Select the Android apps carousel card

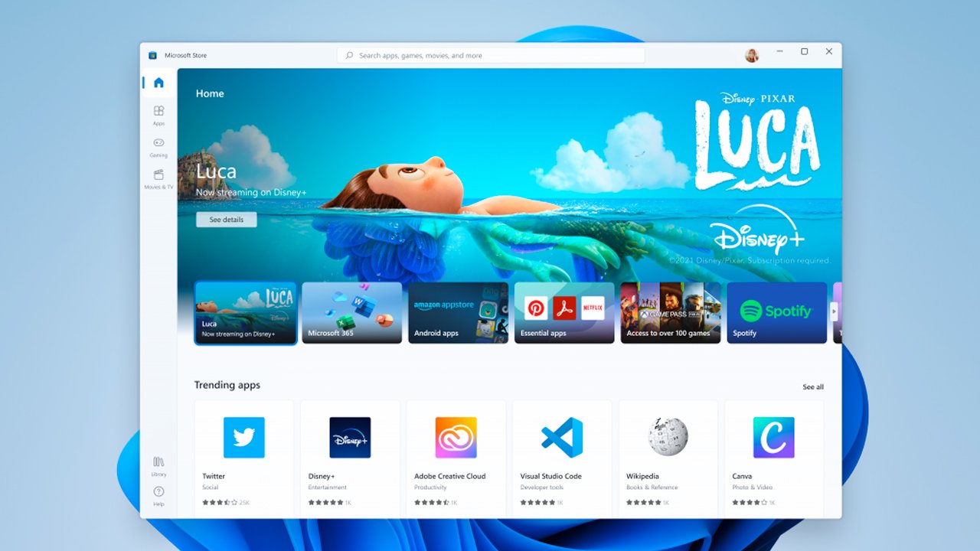tap(458, 312)
